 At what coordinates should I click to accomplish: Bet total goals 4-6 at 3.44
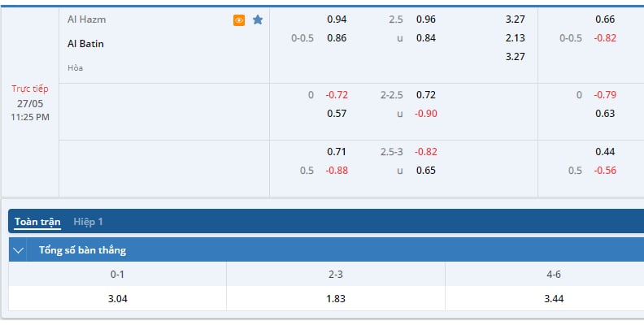point(554,299)
